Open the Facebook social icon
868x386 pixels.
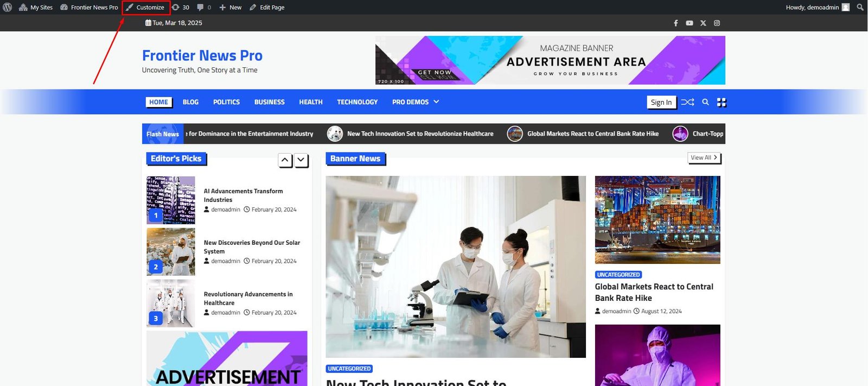pos(676,23)
